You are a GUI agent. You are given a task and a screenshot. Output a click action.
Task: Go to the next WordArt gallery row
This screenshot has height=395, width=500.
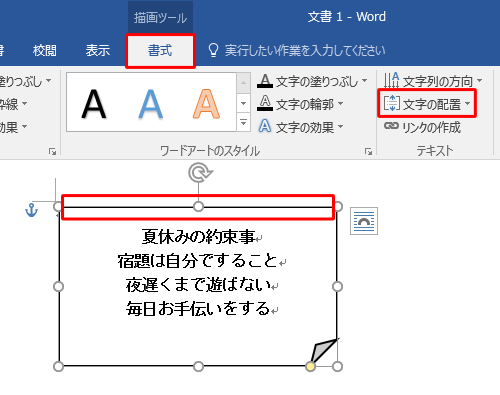click(x=244, y=103)
